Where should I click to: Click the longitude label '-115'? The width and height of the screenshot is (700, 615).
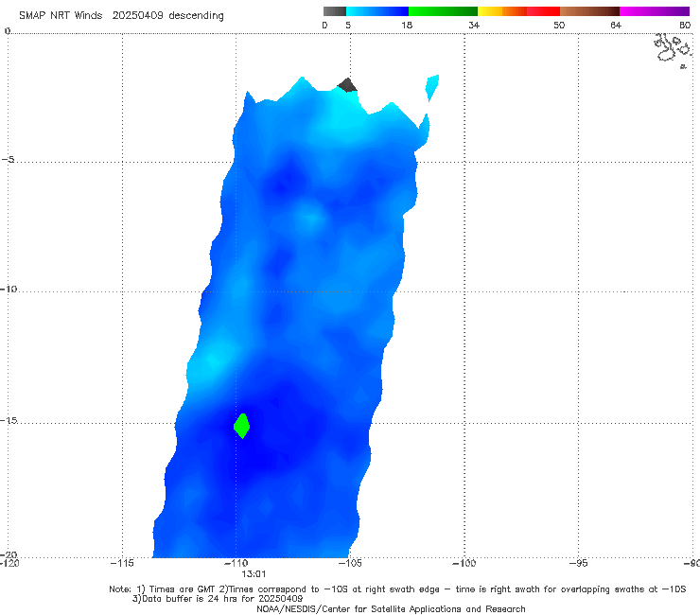122,563
